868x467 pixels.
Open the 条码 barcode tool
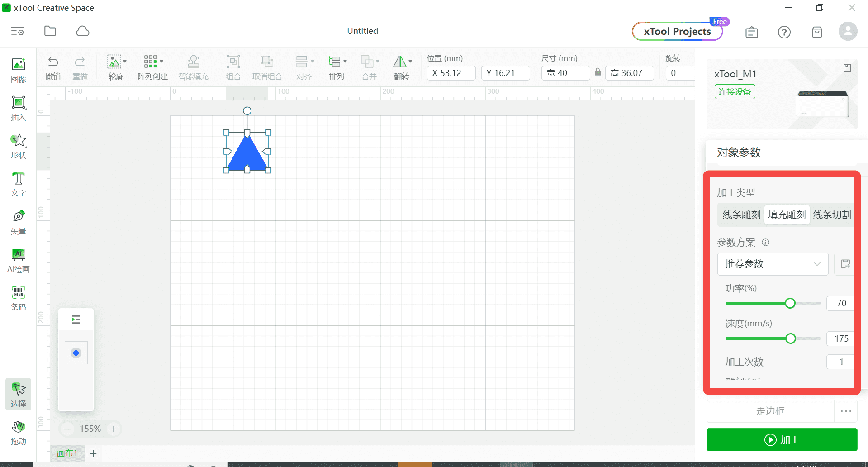pos(19,298)
